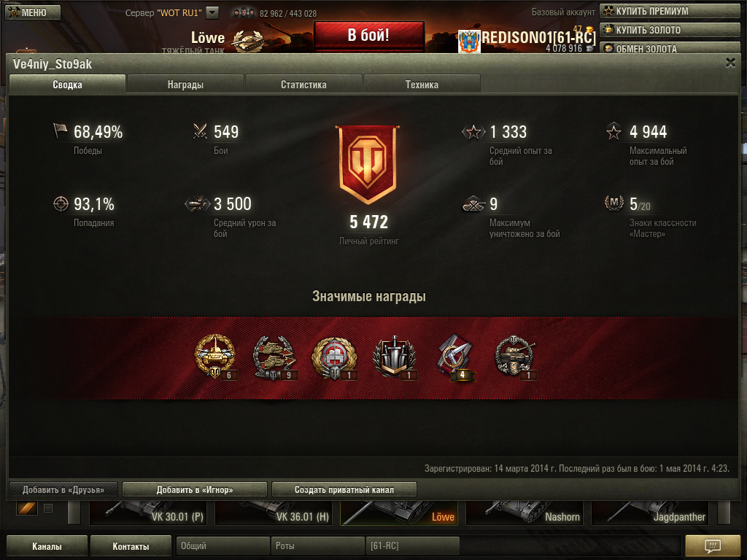Click Добавить в «Игнор» button
Viewport: 747px width, 560px height.
tap(194, 489)
